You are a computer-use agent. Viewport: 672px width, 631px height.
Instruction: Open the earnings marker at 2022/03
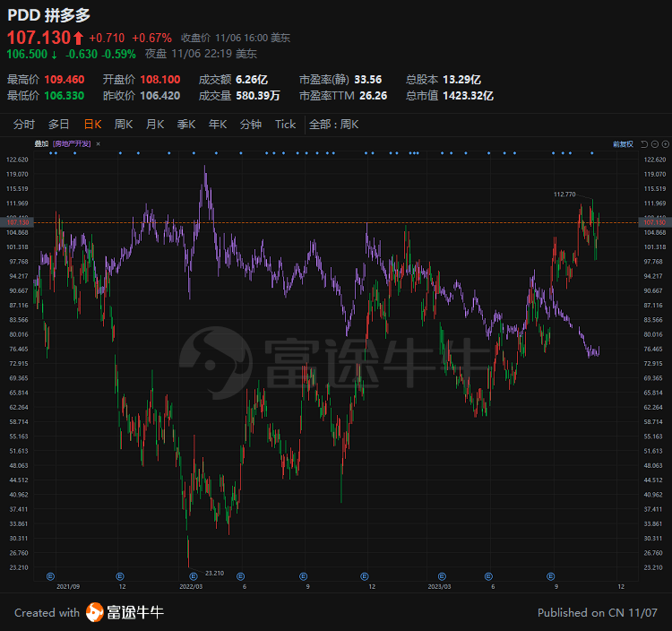194,576
